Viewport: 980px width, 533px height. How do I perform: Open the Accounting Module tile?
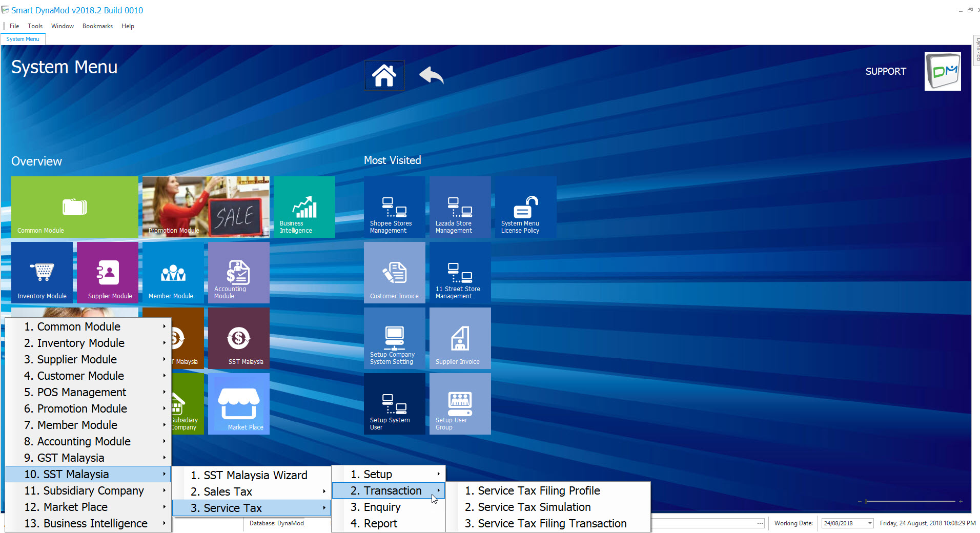click(239, 273)
